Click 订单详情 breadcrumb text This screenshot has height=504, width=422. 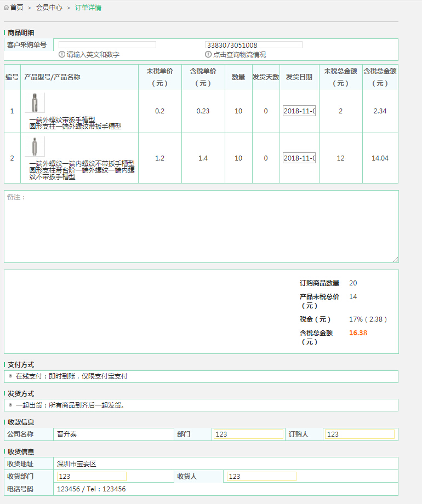coord(88,8)
